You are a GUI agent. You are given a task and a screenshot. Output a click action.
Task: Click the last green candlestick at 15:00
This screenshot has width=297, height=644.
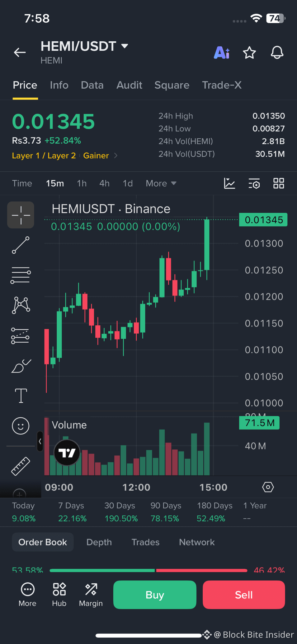[207, 245]
